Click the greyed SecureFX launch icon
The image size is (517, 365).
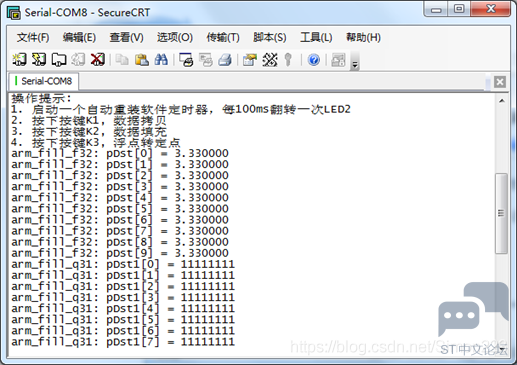tap(338, 60)
